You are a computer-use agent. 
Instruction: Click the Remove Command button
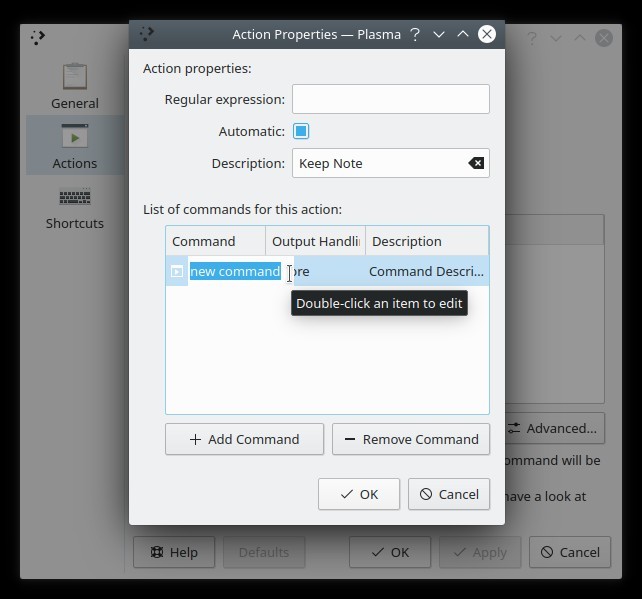[411, 439]
